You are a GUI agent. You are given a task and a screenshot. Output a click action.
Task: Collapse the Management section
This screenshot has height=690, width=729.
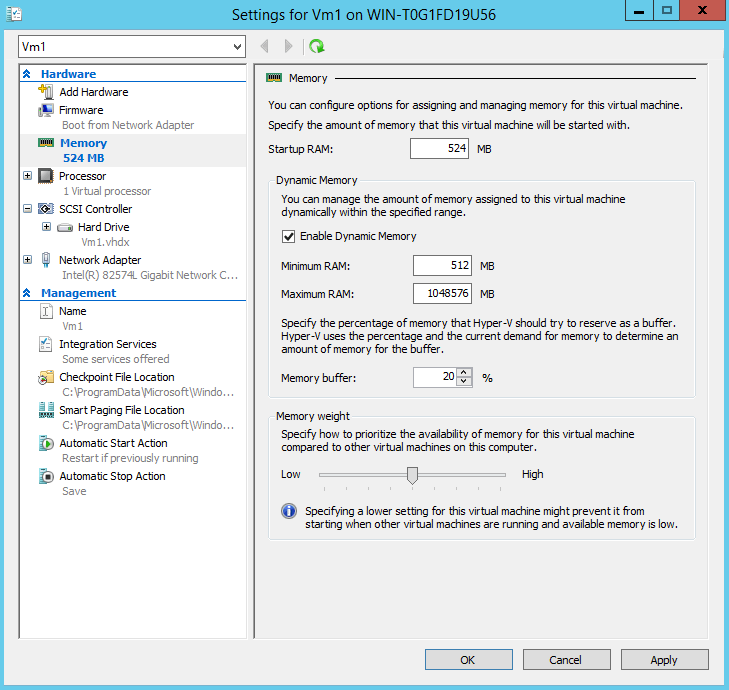(27, 293)
